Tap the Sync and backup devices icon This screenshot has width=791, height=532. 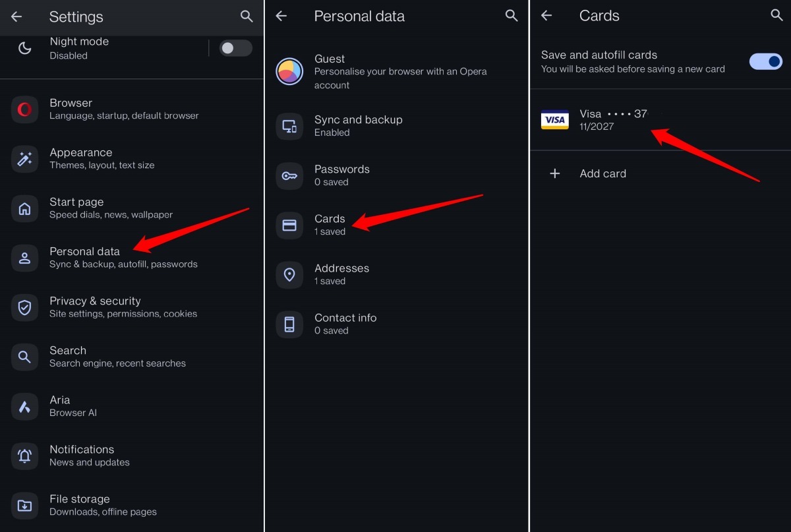click(289, 126)
